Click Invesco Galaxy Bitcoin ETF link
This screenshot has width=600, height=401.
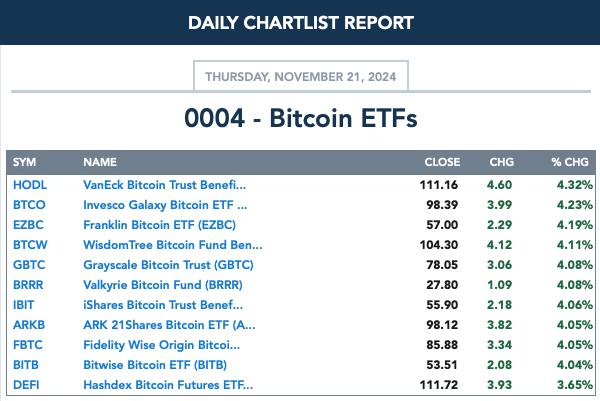[165, 205]
